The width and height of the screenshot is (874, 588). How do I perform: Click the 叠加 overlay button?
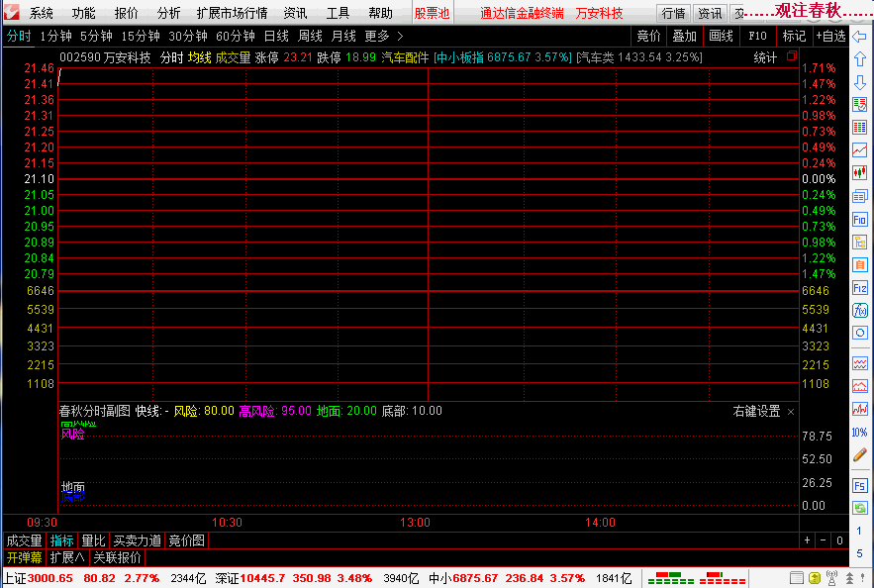[x=685, y=37]
